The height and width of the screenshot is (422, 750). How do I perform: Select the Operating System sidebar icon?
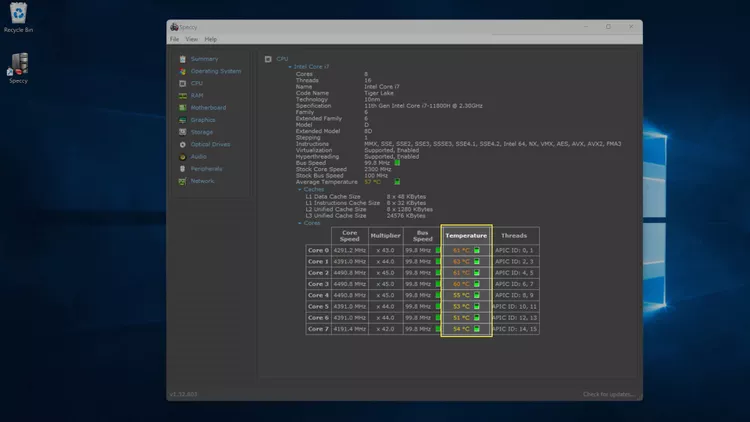pyautogui.click(x=182, y=71)
